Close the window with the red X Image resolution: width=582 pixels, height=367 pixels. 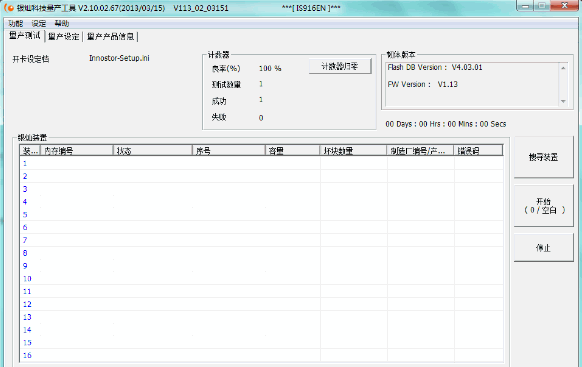pyautogui.click(x=564, y=6)
